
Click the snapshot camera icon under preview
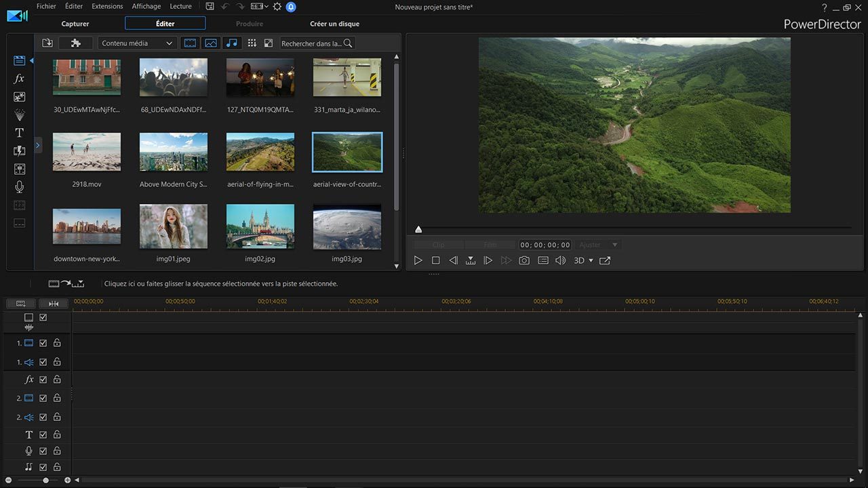coord(524,260)
